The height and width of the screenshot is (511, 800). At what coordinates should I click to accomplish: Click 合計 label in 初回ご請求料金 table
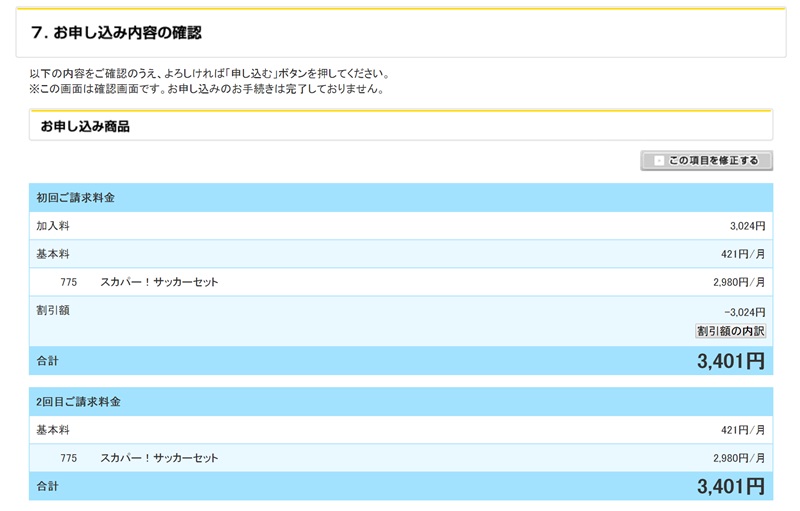tap(47, 361)
